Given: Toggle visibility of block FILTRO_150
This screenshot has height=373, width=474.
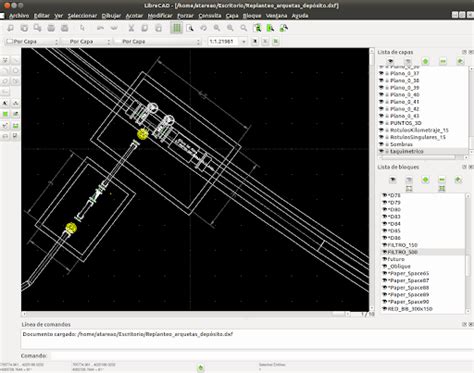Looking at the screenshot, I should [384, 245].
